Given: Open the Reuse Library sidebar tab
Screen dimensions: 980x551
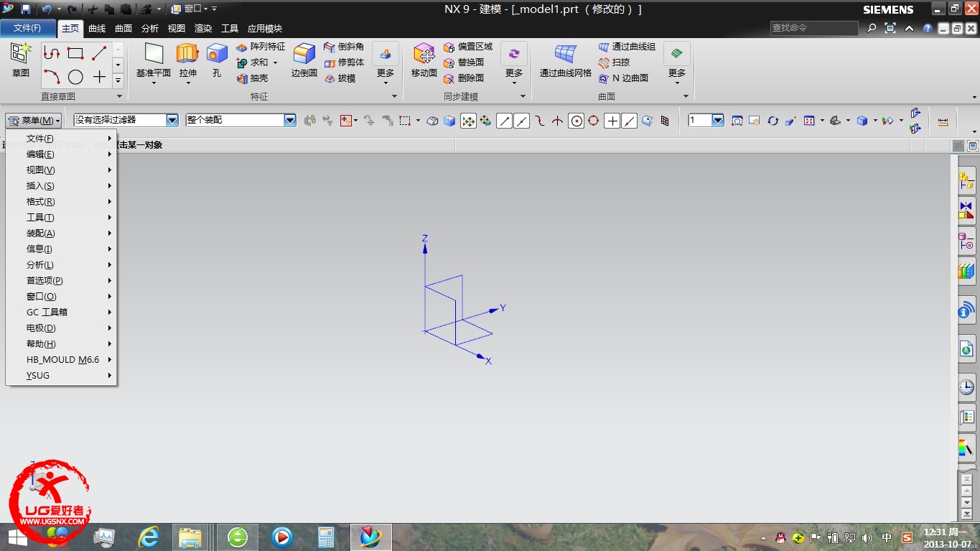Looking at the screenshot, I should [966, 272].
